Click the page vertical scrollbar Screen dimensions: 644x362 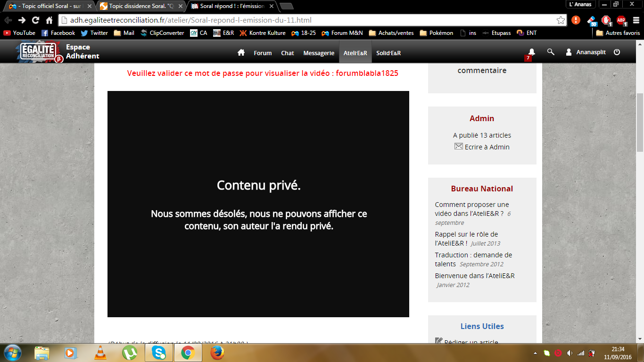click(640, 123)
